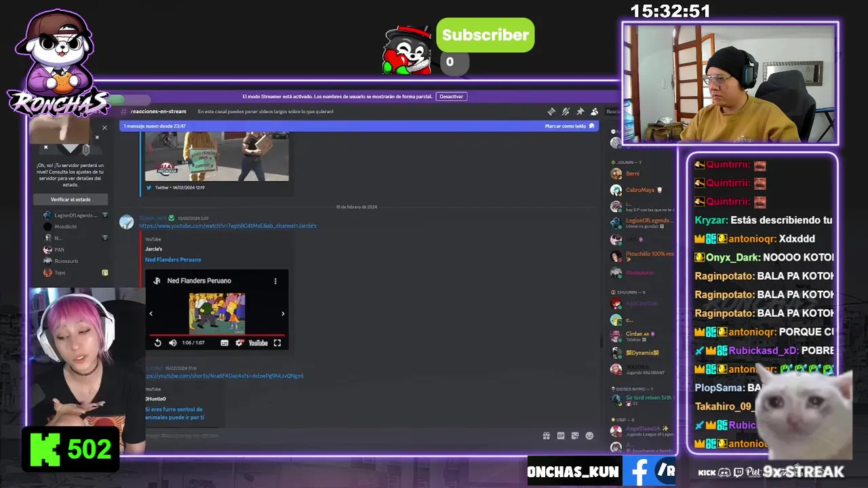This screenshot has width=868, height=488.
Task: Click the Kick follower counter 502
Action: click(x=71, y=449)
